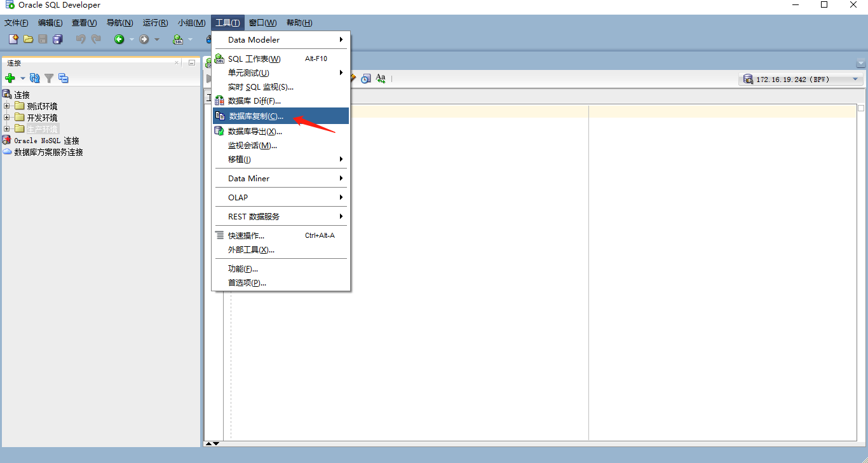This screenshot has width=868, height=463.
Task: Close the open 工具(T) menu
Action: (x=227, y=23)
